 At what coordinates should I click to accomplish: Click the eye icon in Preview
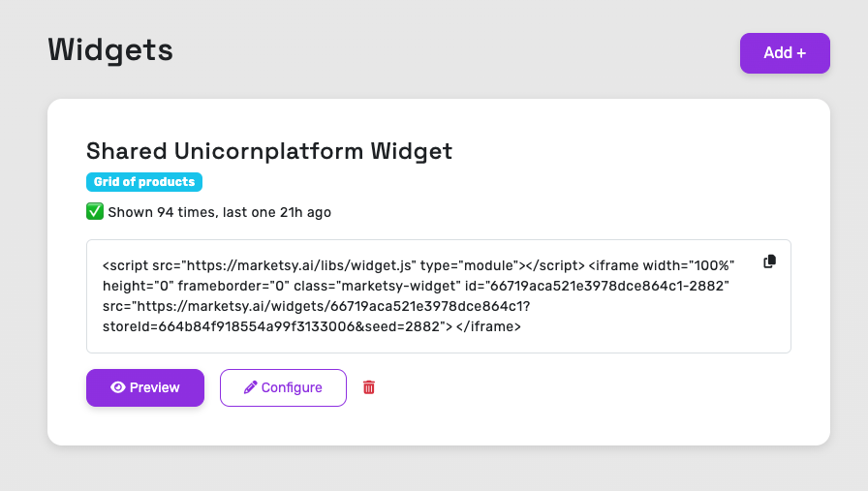(x=118, y=387)
